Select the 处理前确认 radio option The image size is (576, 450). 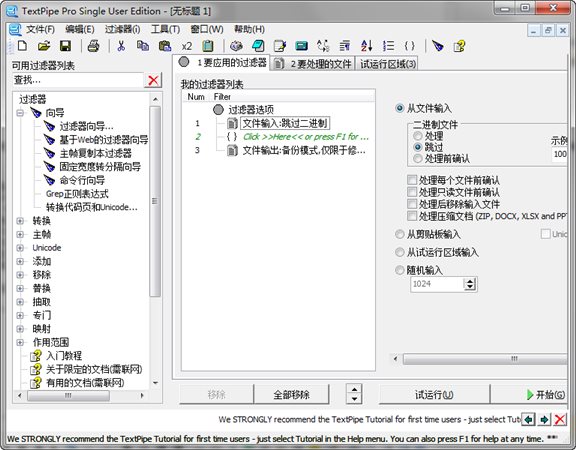click(417, 159)
